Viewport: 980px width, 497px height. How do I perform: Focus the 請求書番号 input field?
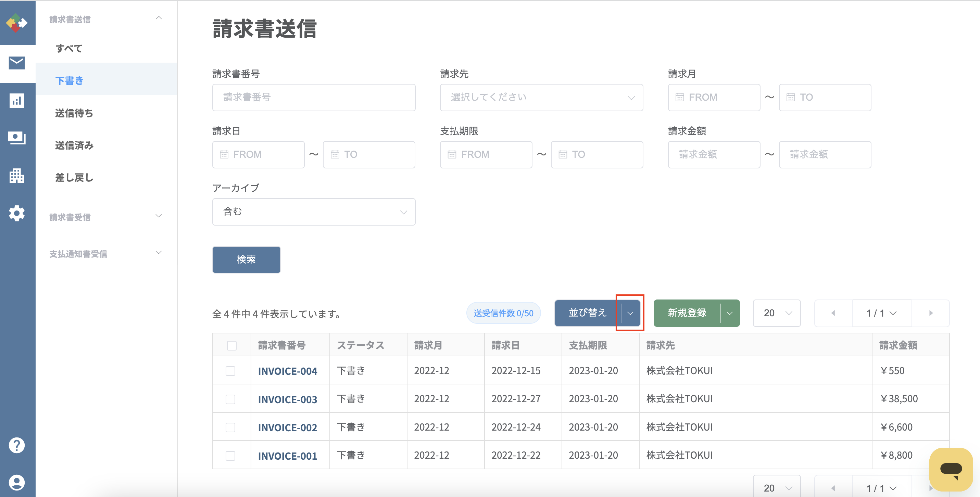pyautogui.click(x=314, y=97)
